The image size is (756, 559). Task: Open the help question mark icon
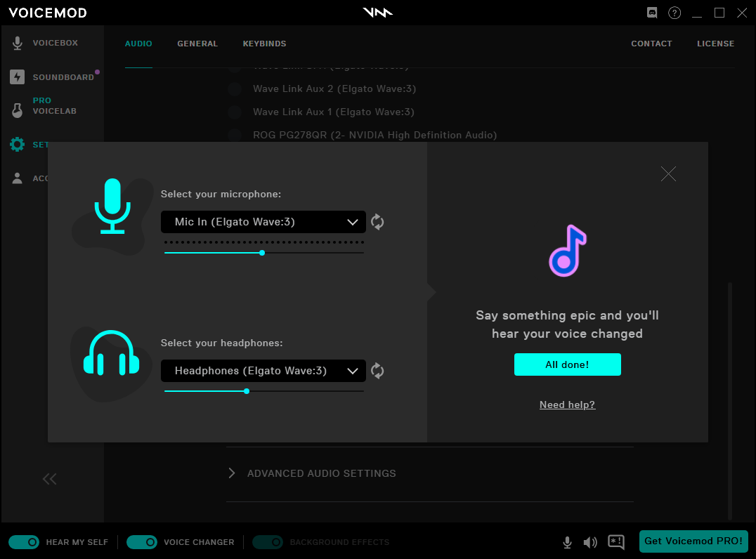tap(674, 13)
